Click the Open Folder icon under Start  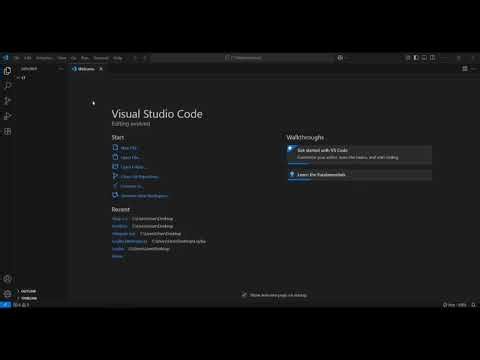(x=115, y=166)
